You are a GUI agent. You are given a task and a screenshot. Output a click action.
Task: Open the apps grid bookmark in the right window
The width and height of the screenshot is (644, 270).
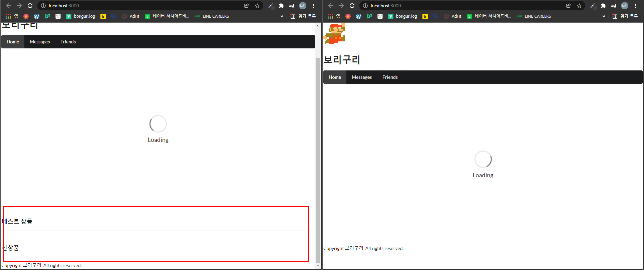pos(334,16)
